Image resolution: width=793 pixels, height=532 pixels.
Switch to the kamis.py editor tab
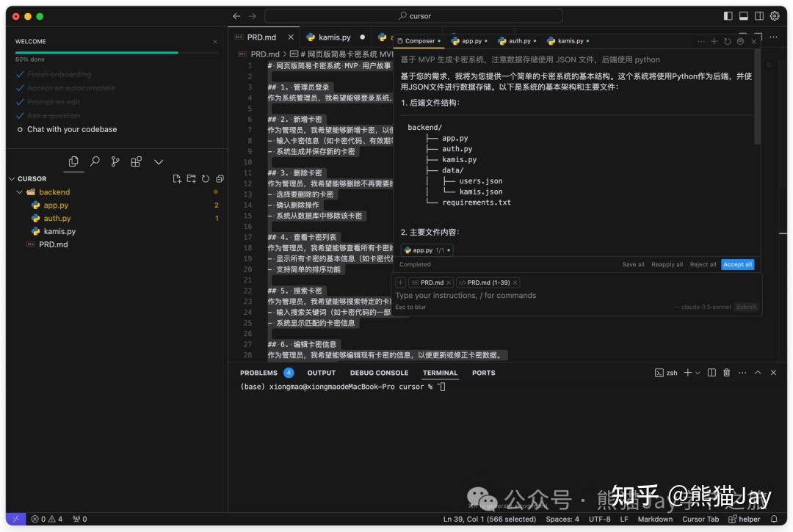(x=336, y=37)
